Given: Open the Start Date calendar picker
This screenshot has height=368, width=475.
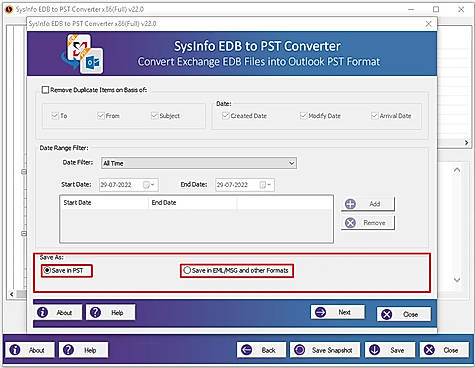Looking at the screenshot, I should 148,185.
